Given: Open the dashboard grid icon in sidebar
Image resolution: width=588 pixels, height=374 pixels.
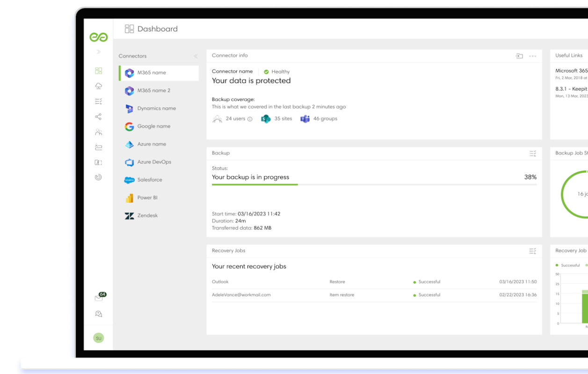Looking at the screenshot, I should (98, 71).
